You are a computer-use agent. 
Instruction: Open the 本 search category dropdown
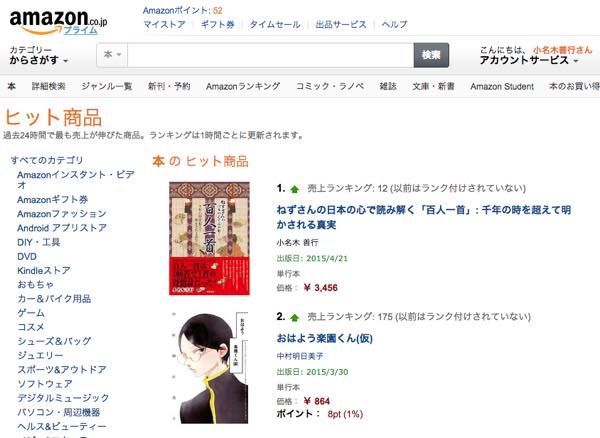coord(112,55)
